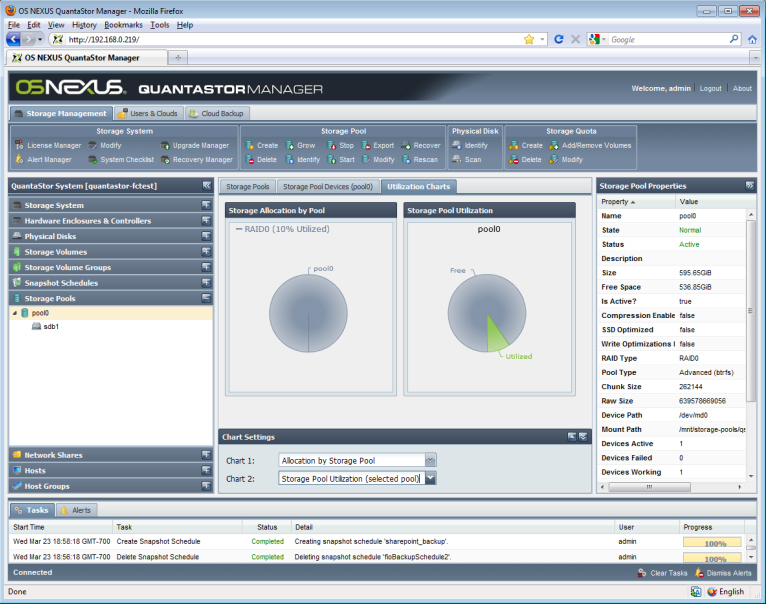Open the Firefox History menu

(84, 25)
